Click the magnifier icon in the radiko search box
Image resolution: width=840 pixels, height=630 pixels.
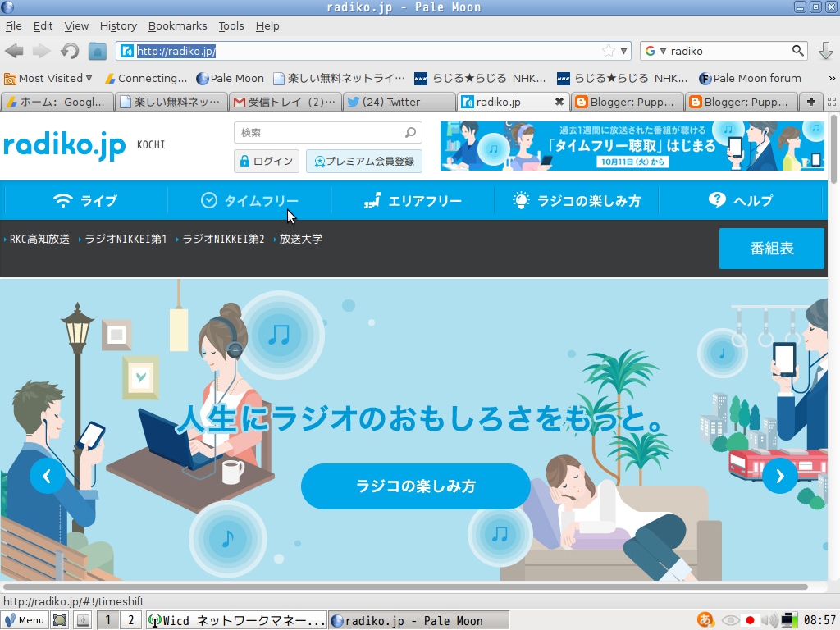(x=409, y=132)
